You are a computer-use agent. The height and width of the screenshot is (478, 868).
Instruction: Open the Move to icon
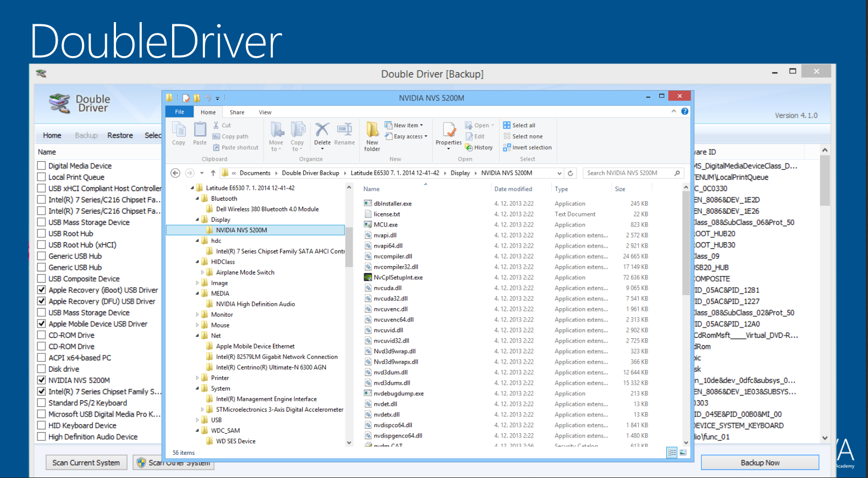(x=277, y=130)
